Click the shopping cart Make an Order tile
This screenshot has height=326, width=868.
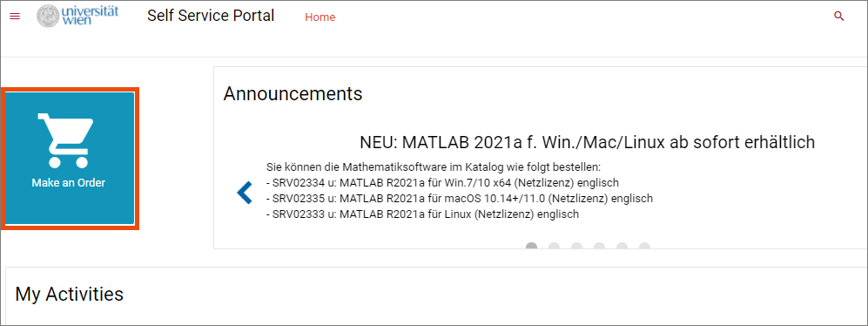pos(69,159)
